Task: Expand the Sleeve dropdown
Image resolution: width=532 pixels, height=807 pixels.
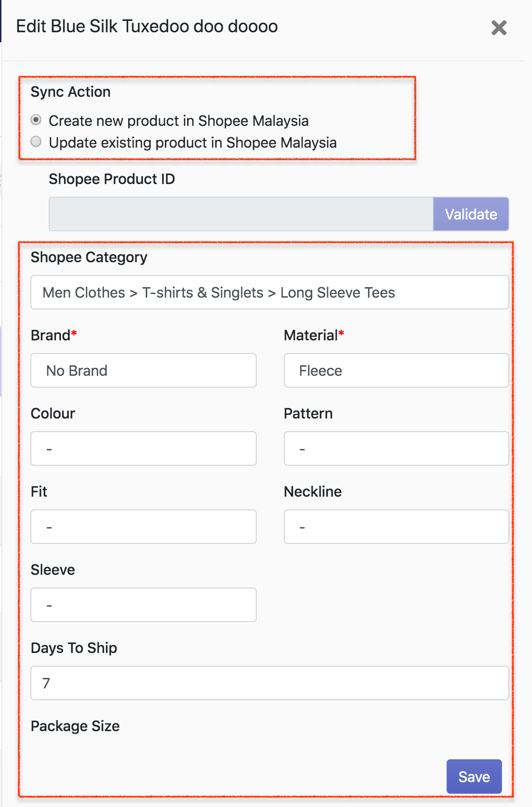Action: coord(144,605)
